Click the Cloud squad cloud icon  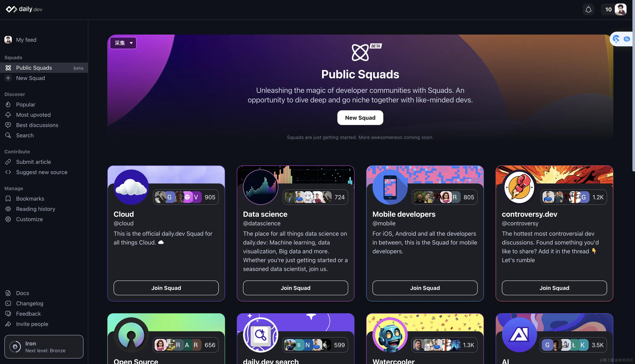tap(131, 187)
